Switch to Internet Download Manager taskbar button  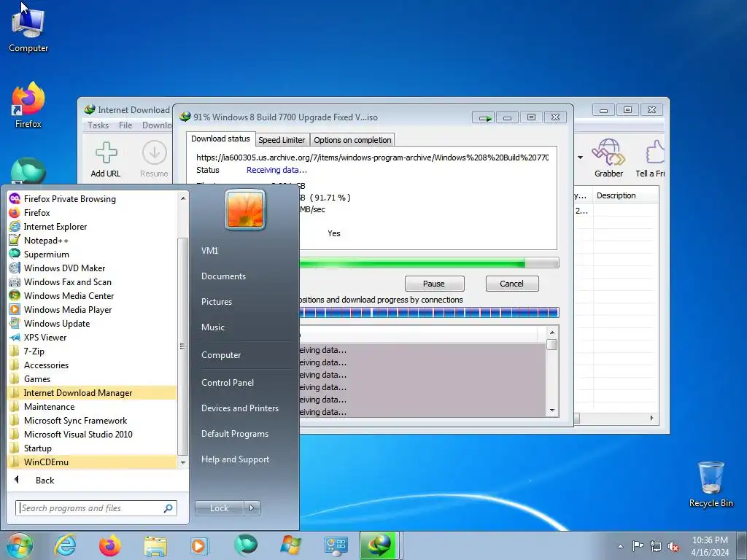(x=379, y=545)
